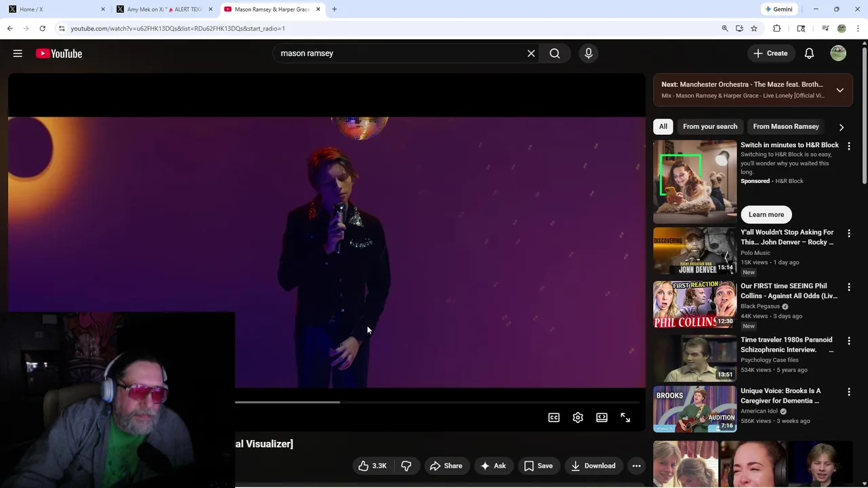Open the notifications bell

[x=809, y=54]
